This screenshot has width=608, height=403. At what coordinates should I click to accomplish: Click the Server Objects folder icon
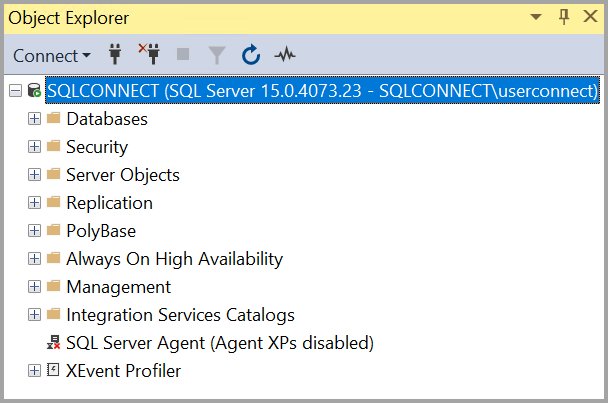(54, 174)
